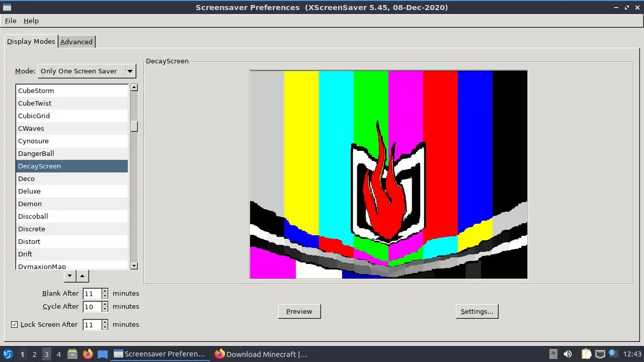The width and height of the screenshot is (644, 362).
Task: Open the removable media eject tray icon
Action: click(553, 354)
